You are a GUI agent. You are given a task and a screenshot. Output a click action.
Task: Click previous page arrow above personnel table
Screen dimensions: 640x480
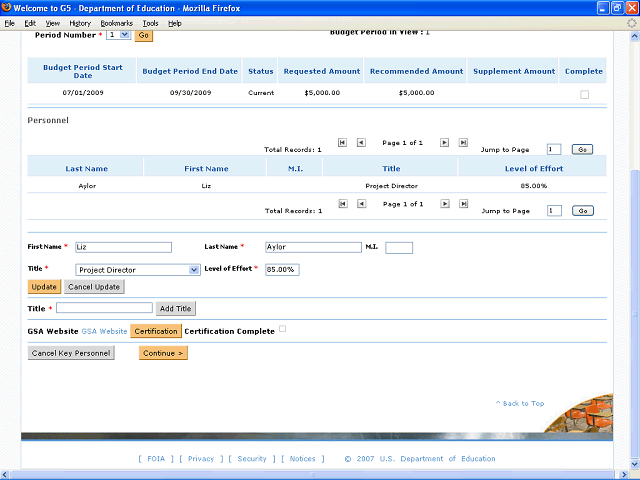tap(361, 143)
